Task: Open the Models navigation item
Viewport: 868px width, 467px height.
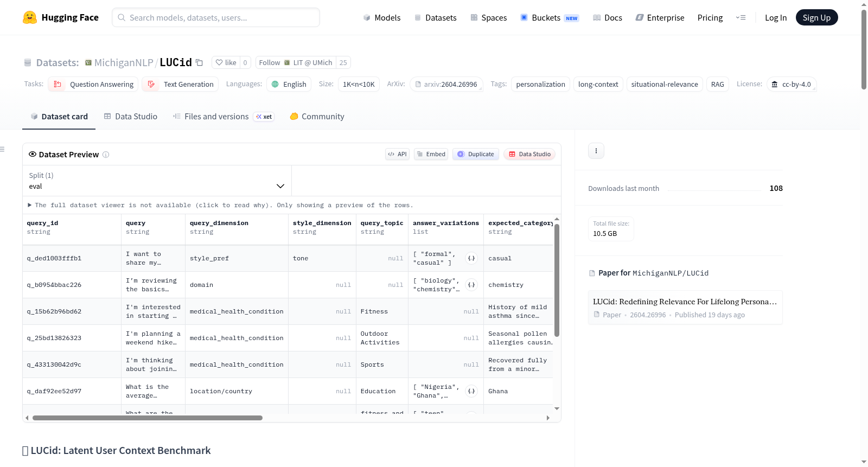Action: point(382,17)
